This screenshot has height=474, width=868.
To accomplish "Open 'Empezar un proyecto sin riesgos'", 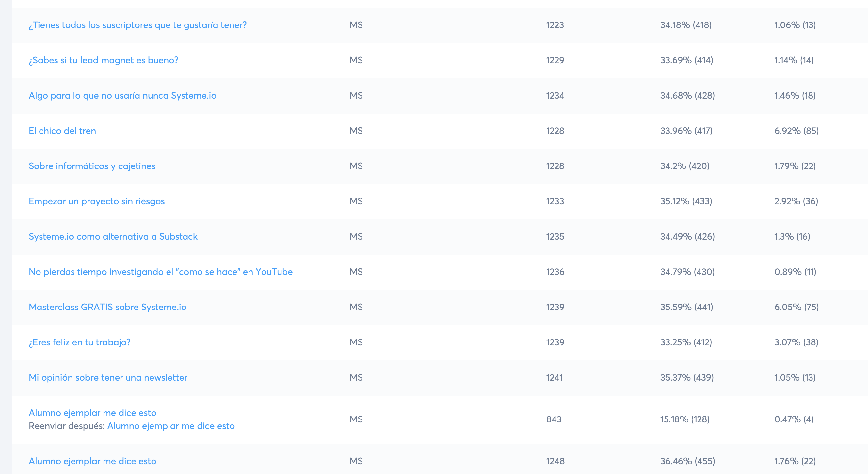I will tap(97, 201).
